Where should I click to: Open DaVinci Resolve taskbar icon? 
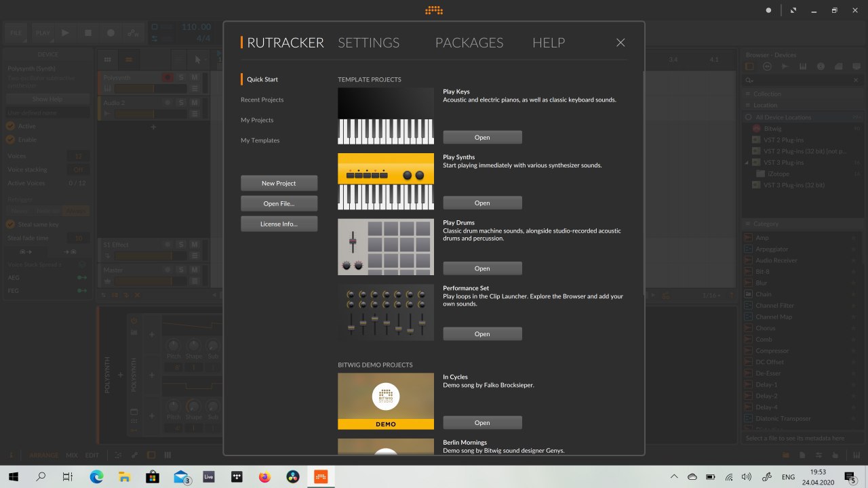tap(292, 476)
